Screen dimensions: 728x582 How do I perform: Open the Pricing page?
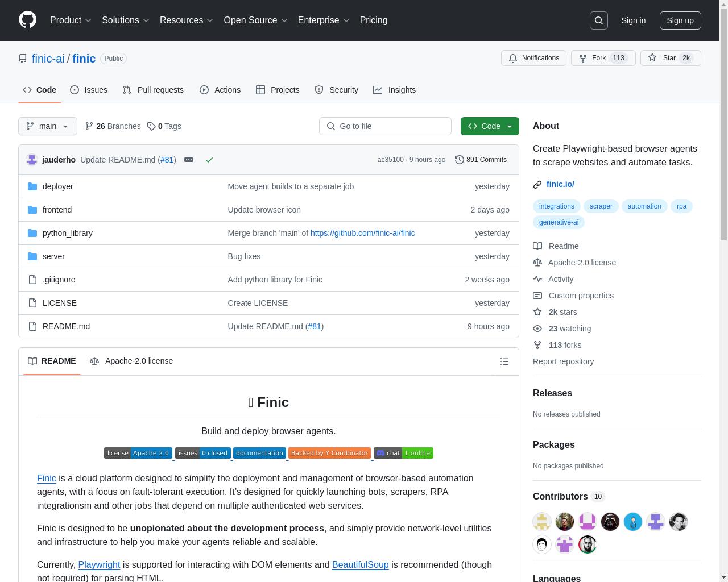click(x=374, y=20)
